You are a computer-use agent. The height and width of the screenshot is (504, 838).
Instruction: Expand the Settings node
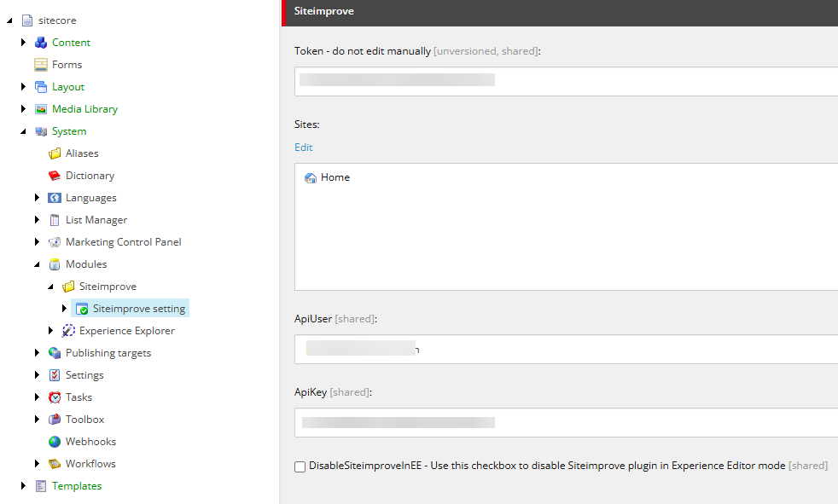point(37,374)
